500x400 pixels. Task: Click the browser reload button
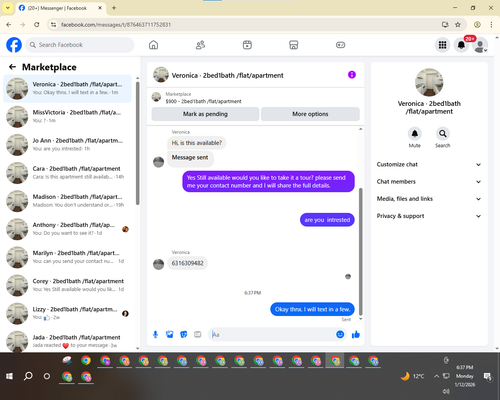37,24
